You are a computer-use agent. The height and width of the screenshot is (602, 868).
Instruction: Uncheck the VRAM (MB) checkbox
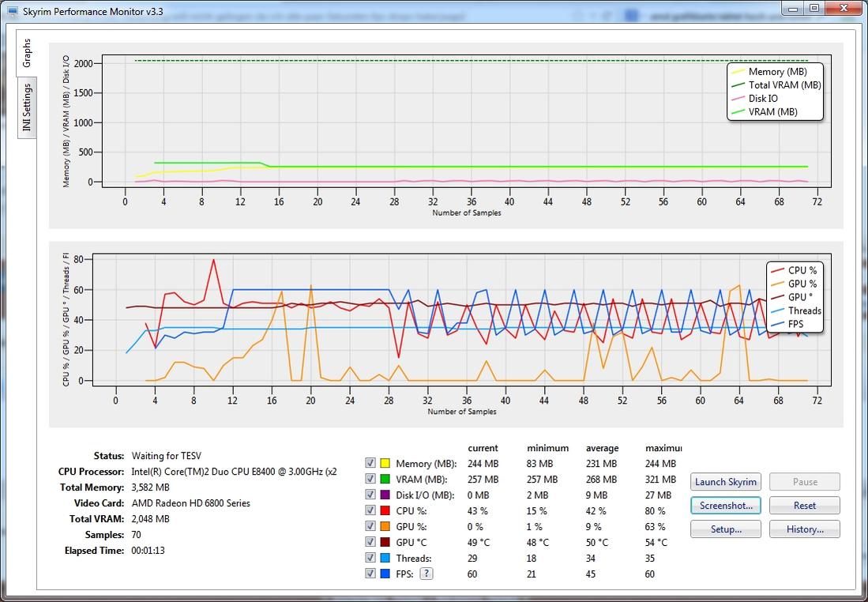click(x=370, y=479)
